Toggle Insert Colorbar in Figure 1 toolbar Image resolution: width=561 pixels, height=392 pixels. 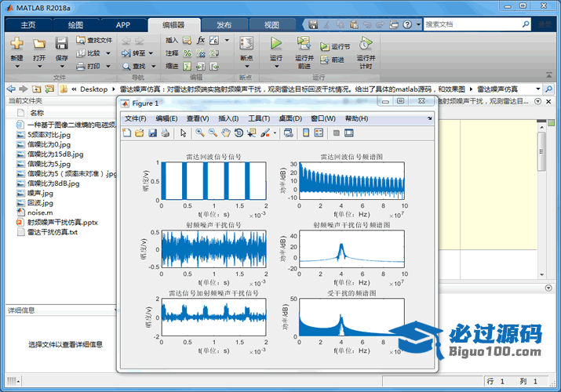[306, 133]
